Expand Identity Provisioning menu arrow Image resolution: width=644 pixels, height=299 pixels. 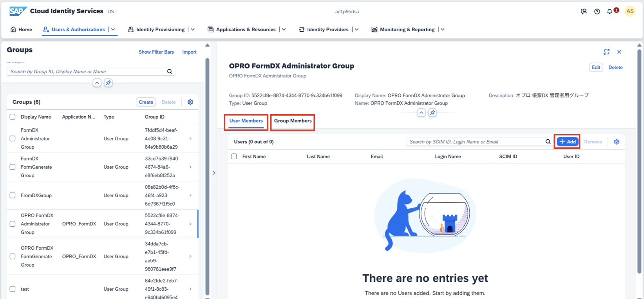coord(193,29)
